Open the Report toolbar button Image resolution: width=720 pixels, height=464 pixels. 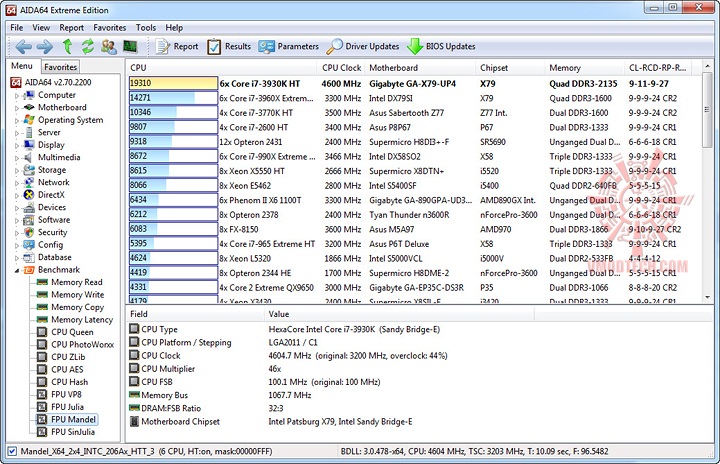pos(177,46)
